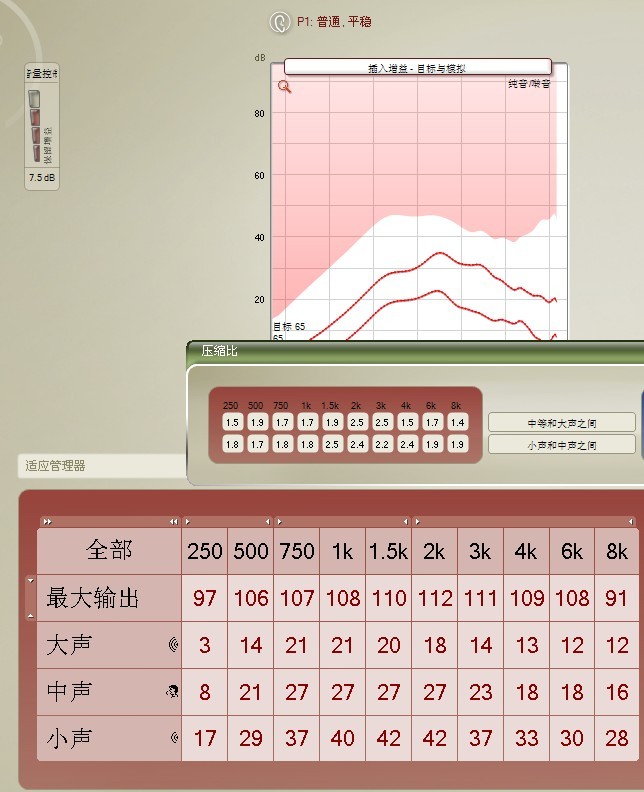Select compression ratio box showing 1.4 under 8k

458,422
